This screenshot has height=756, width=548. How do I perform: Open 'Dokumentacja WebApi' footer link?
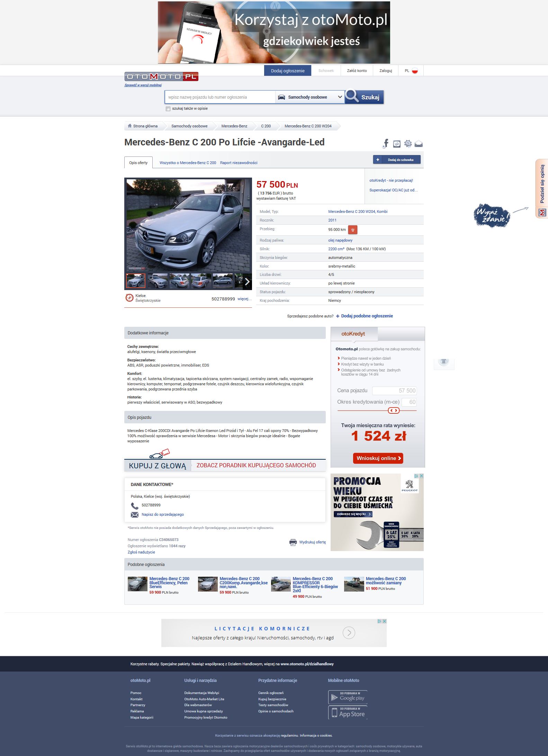(201, 693)
